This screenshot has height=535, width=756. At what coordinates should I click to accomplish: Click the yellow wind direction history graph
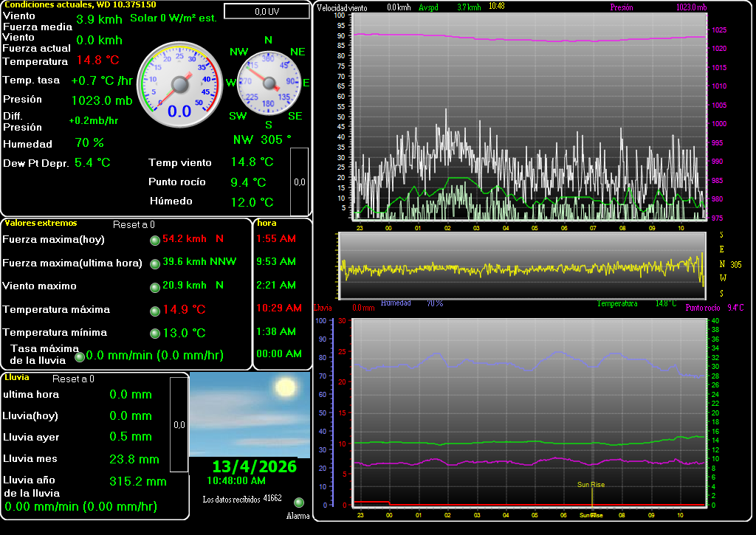pos(521,266)
